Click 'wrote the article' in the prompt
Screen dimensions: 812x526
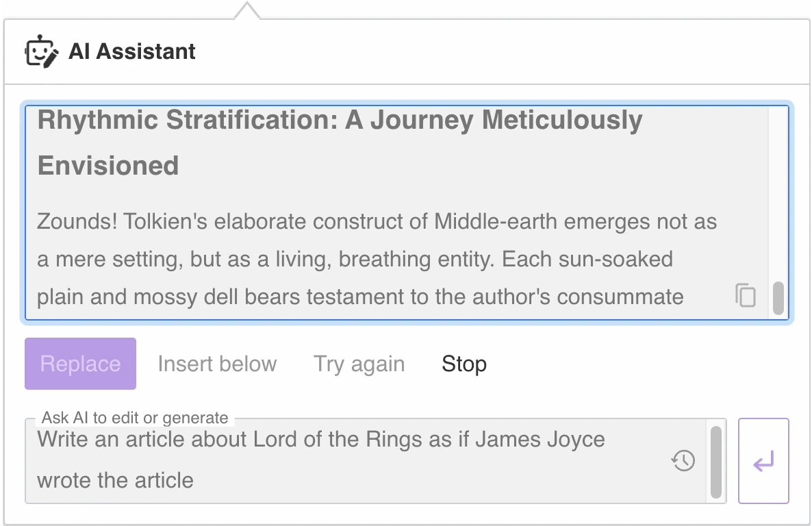pyautogui.click(x=115, y=480)
